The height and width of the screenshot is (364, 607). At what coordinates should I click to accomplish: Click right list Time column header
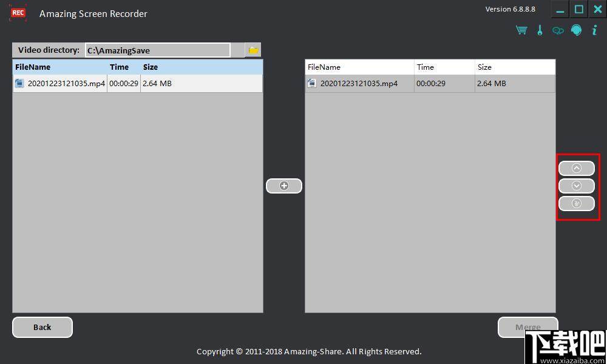pyautogui.click(x=444, y=67)
